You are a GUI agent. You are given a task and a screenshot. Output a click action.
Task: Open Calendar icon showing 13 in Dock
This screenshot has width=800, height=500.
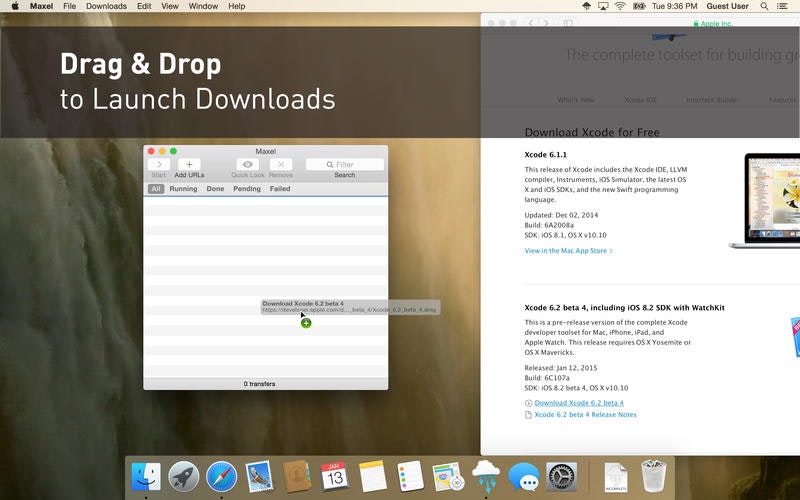pos(335,477)
